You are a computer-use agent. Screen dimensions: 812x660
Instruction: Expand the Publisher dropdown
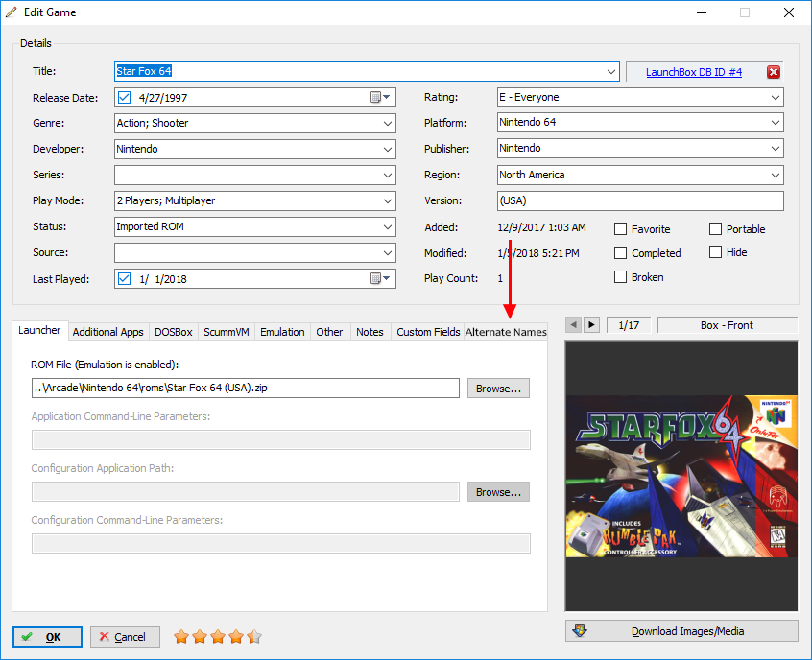pyautogui.click(x=776, y=149)
